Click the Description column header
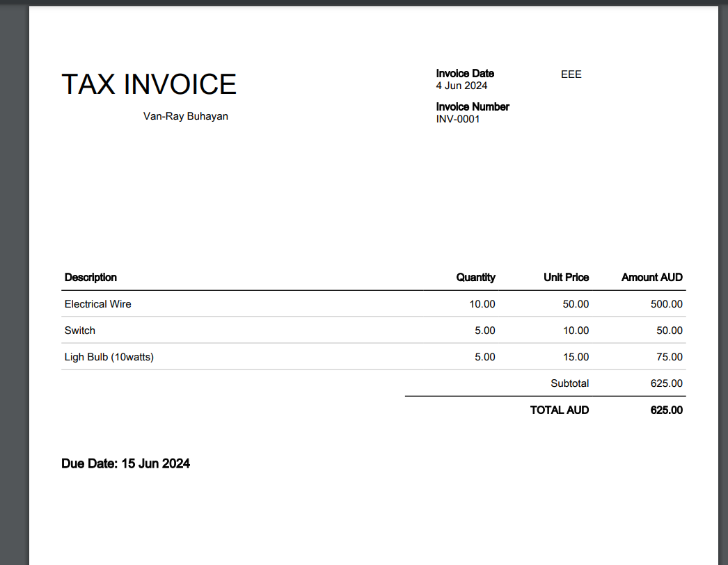The image size is (728, 565). coord(90,277)
